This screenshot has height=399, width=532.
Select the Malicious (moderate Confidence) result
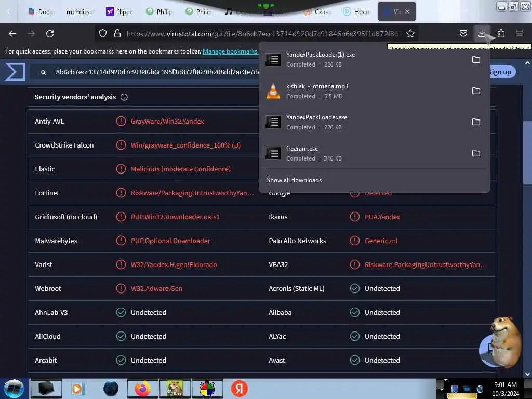click(180, 169)
